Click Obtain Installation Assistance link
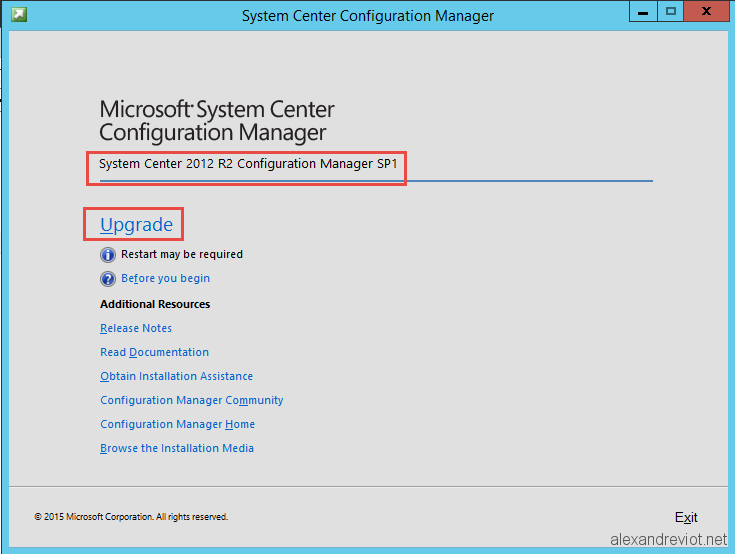The height and width of the screenshot is (554, 735). (176, 376)
